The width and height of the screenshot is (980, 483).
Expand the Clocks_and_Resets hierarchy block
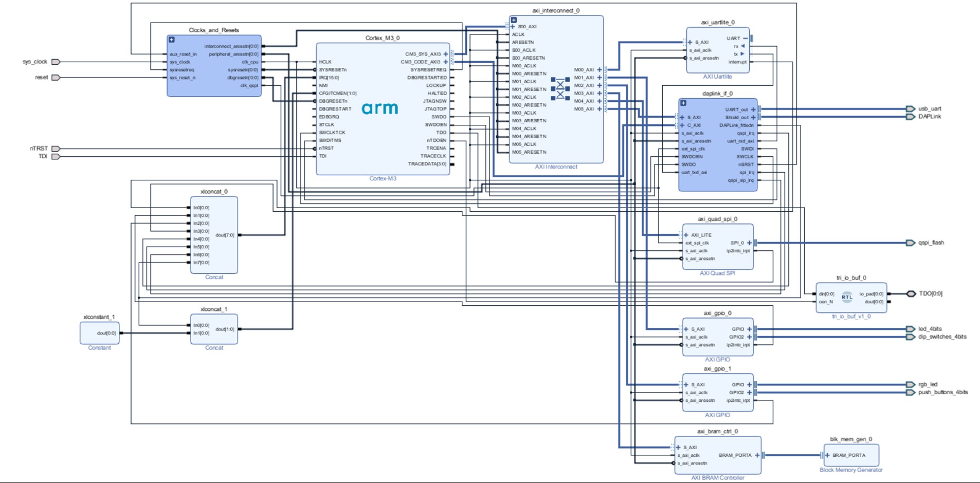click(x=172, y=40)
